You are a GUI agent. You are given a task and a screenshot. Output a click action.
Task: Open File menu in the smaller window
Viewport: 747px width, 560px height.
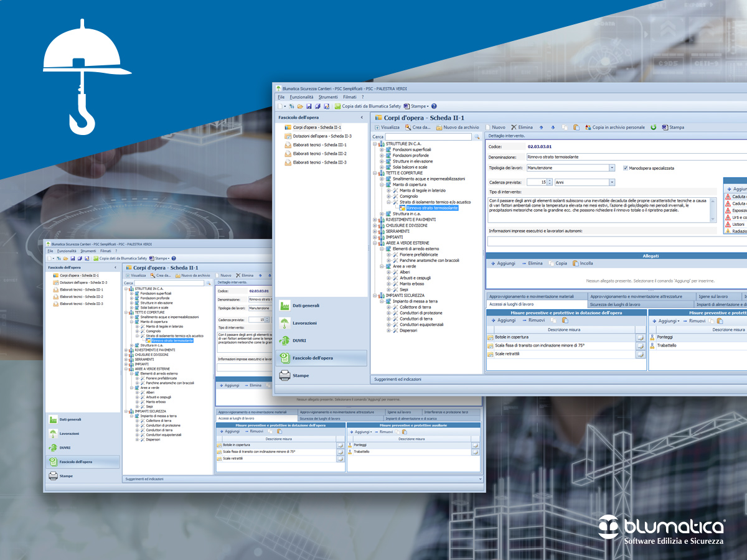50,251
